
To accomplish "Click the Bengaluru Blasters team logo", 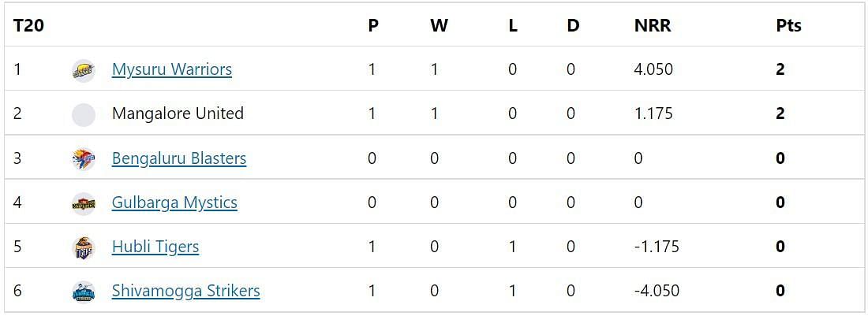I will 83,158.
